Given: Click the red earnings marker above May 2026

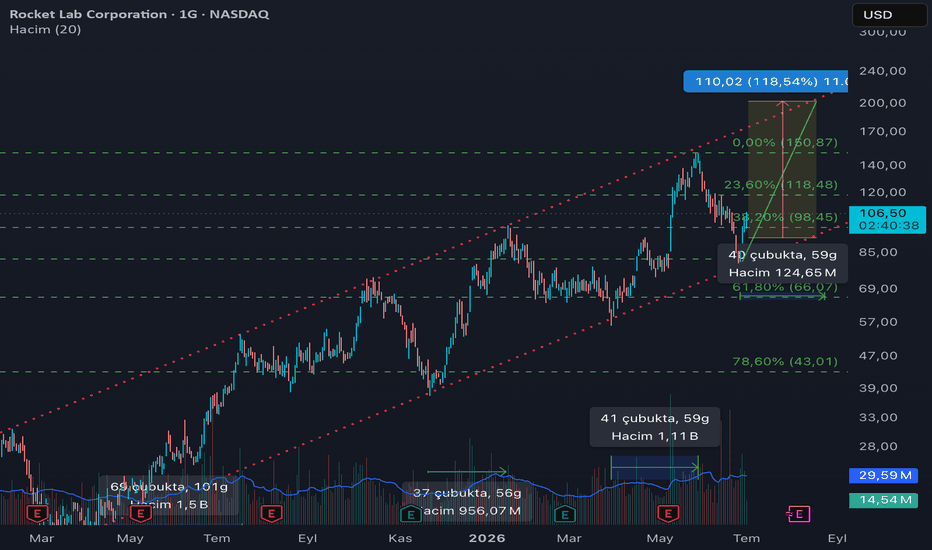Looking at the screenshot, I should 668,513.
